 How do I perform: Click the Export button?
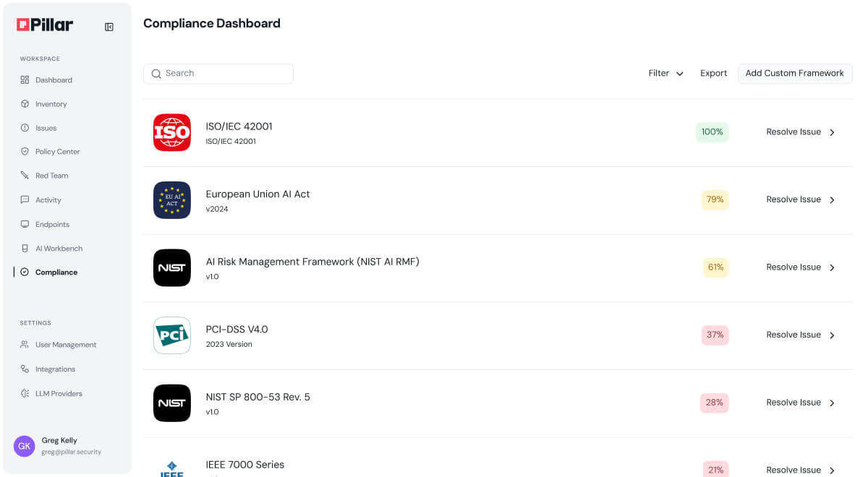(714, 74)
